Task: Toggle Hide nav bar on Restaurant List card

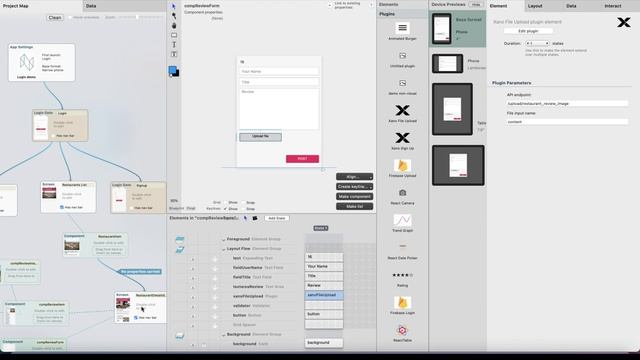Action: tap(62, 207)
